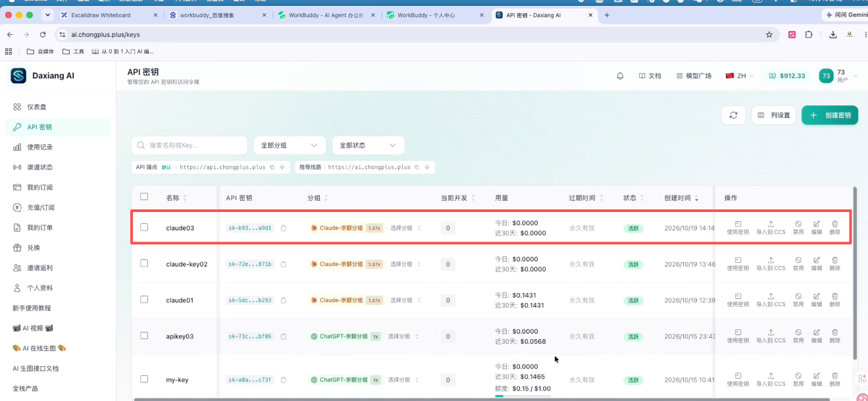The width and height of the screenshot is (868, 401).
Task: Copy the my-key API key
Action: [283, 380]
